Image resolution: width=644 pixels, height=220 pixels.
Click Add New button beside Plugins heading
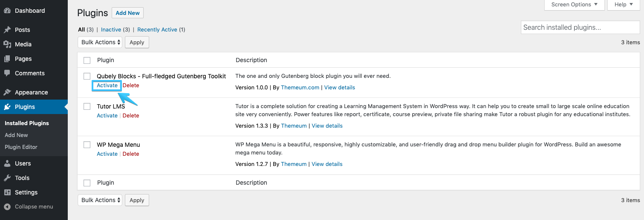click(127, 13)
